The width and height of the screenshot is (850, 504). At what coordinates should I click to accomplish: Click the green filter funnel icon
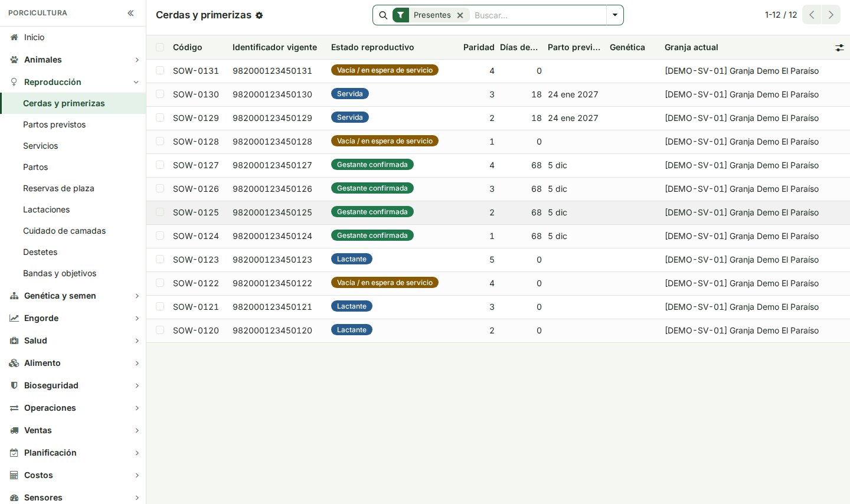(401, 15)
